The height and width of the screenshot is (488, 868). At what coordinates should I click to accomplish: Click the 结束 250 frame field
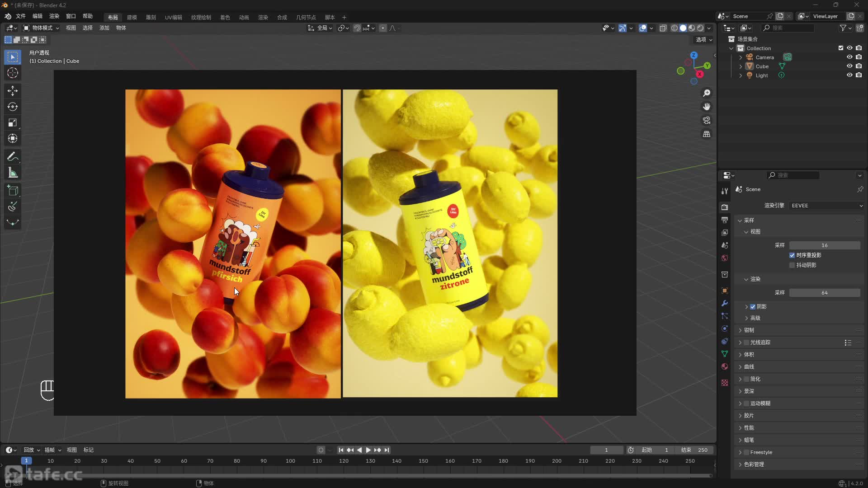695,450
